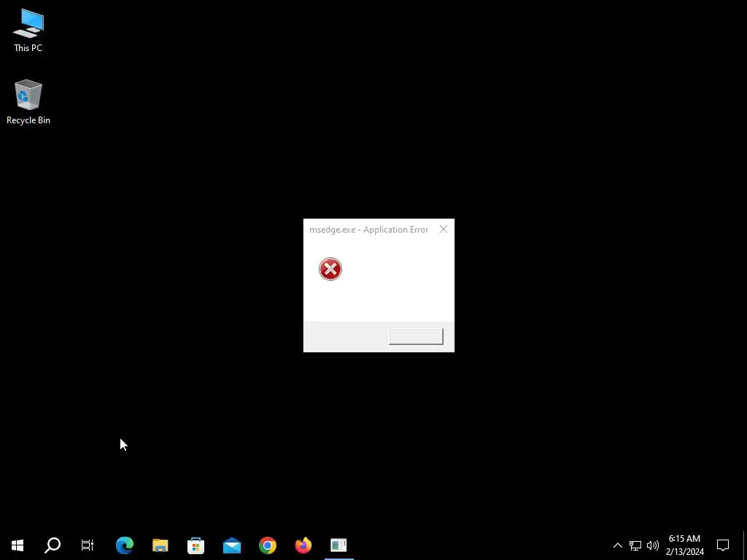Viewport: 747px width, 560px height.
Task: Open the Mail app on taskbar
Action: [231, 545]
